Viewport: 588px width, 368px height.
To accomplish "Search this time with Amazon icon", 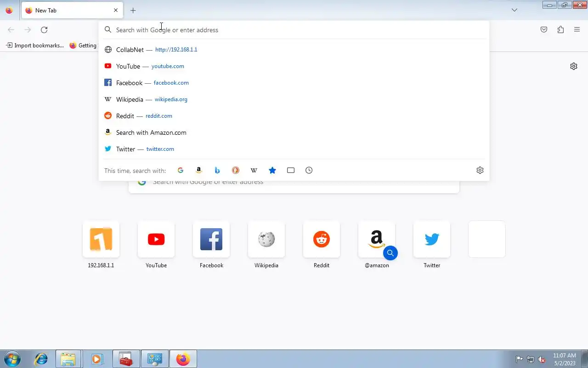I will point(199,170).
